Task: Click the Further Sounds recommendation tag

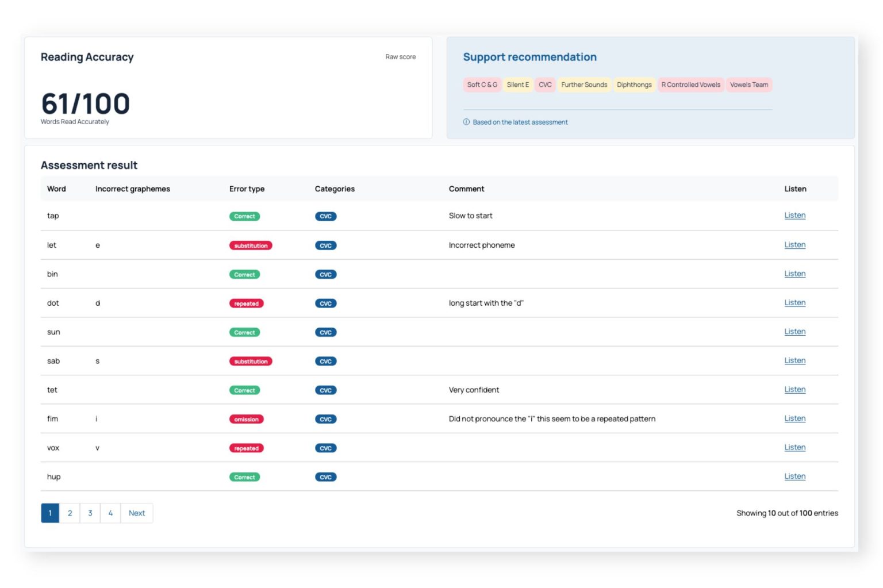Action: [x=584, y=85]
